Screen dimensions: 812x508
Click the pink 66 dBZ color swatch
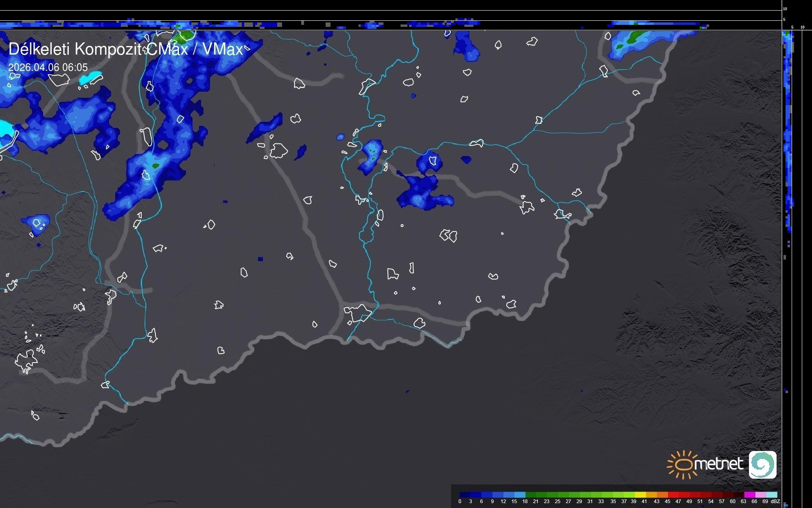760,495
